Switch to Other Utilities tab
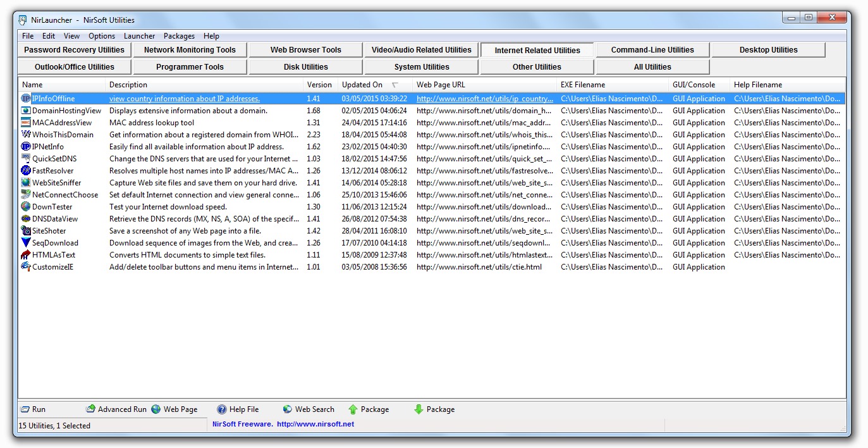Screen dimensions: 868x448 (x=537, y=67)
